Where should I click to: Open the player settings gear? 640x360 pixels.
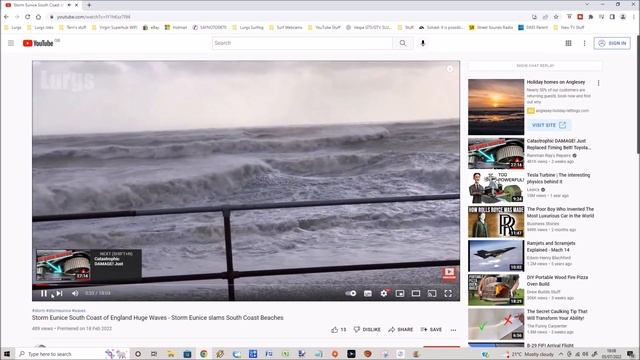(x=384, y=293)
